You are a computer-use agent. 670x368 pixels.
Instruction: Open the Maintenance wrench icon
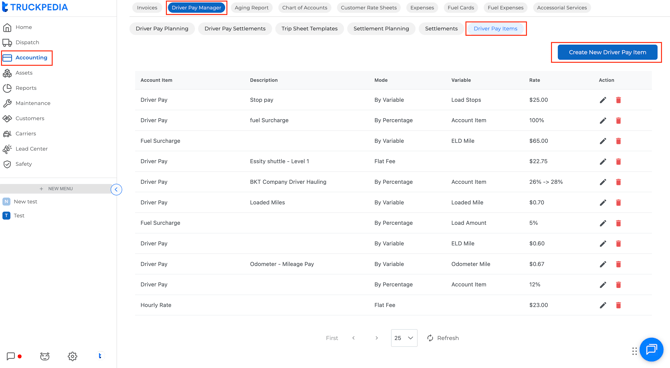point(7,103)
